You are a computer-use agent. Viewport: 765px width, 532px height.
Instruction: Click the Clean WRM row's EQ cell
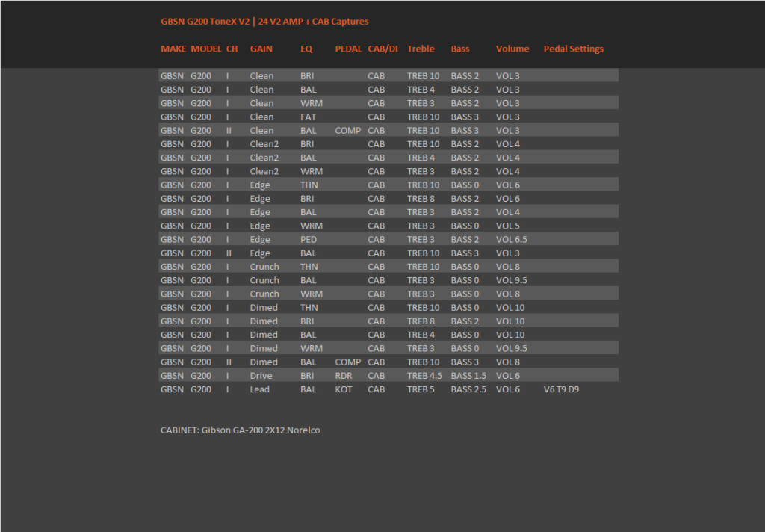[x=312, y=103]
